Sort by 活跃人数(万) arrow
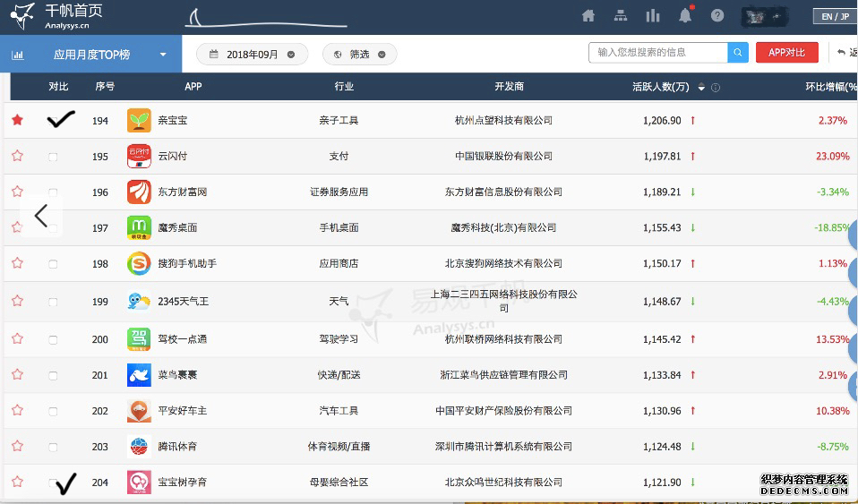858x504 pixels. (701, 88)
